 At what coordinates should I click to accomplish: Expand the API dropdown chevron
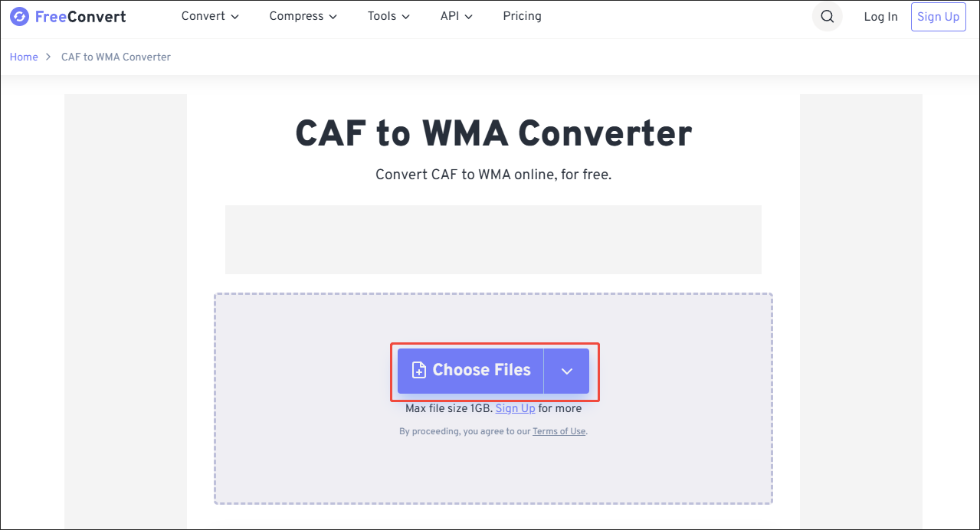click(468, 16)
